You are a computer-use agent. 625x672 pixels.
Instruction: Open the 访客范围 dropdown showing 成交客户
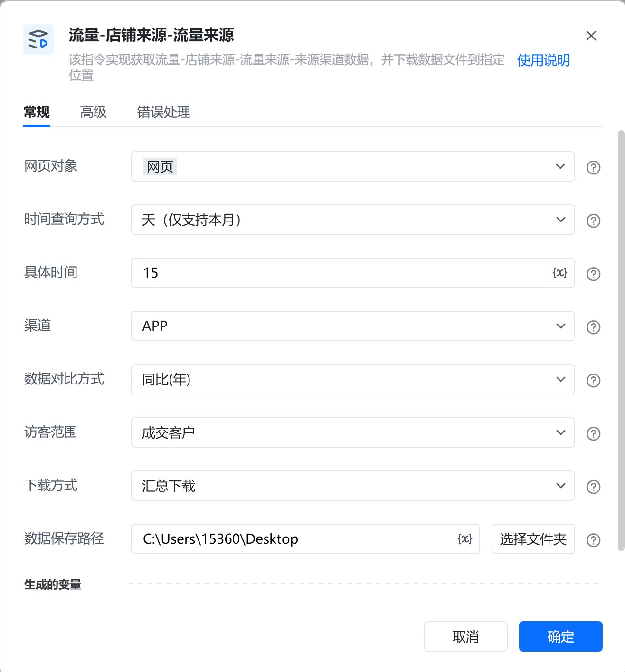352,432
